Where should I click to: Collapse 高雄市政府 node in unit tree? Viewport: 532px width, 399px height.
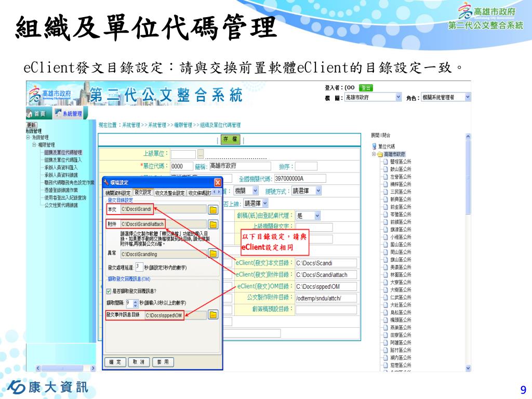tap(374, 154)
